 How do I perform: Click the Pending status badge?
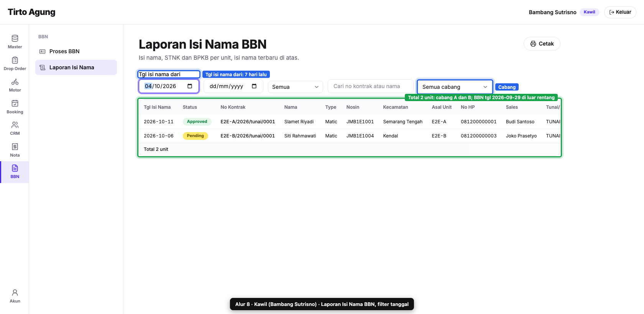click(195, 136)
